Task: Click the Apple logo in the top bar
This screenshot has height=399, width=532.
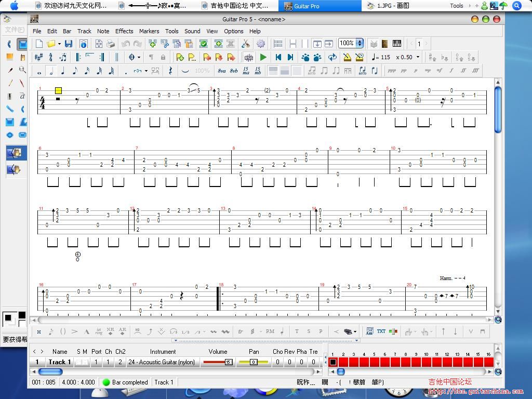Action: (x=14, y=5)
